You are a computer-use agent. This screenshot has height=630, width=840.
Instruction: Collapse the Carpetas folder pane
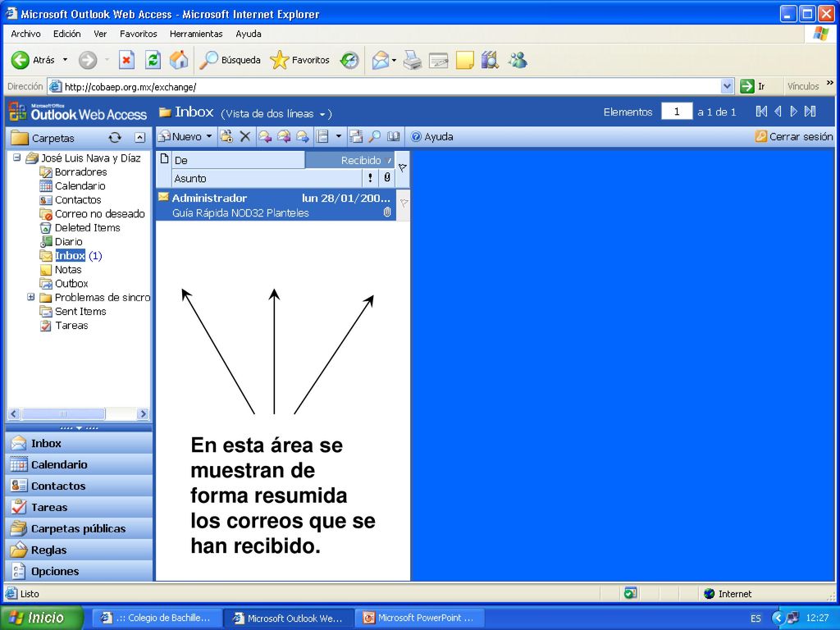tap(139, 138)
